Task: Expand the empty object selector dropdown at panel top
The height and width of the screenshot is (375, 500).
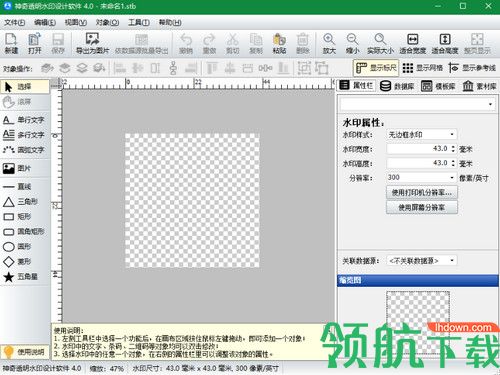Action: pos(417,104)
